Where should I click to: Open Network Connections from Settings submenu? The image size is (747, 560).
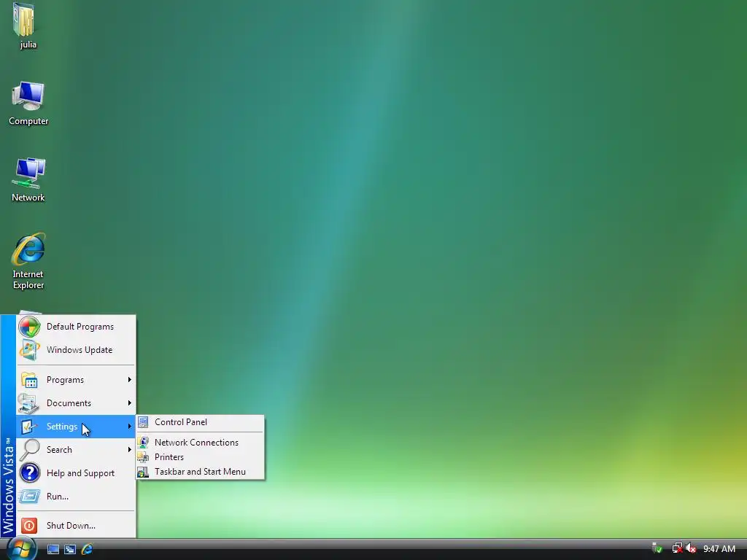coord(200,443)
